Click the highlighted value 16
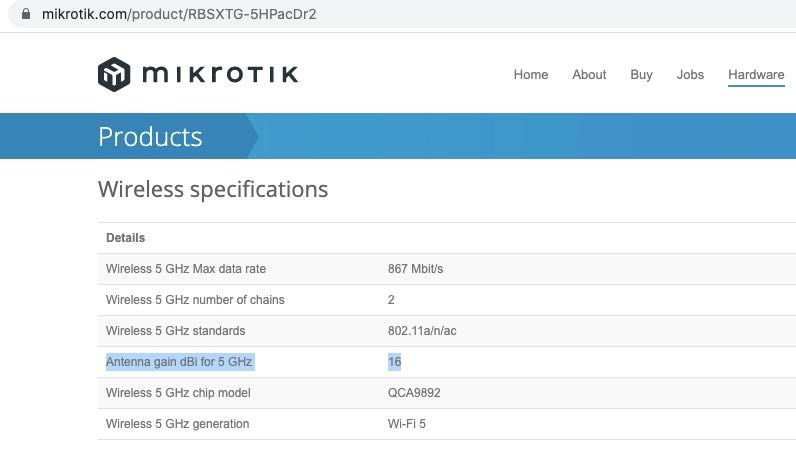This screenshot has width=796, height=460. (394, 362)
